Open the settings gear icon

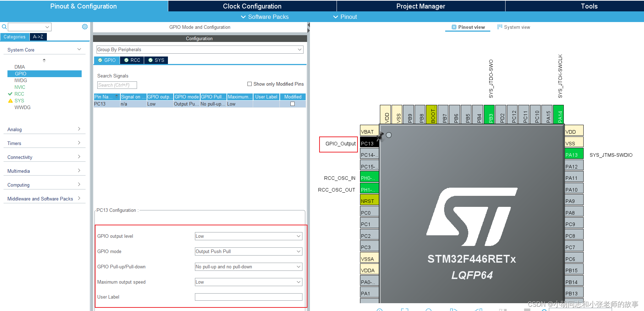[x=85, y=27]
